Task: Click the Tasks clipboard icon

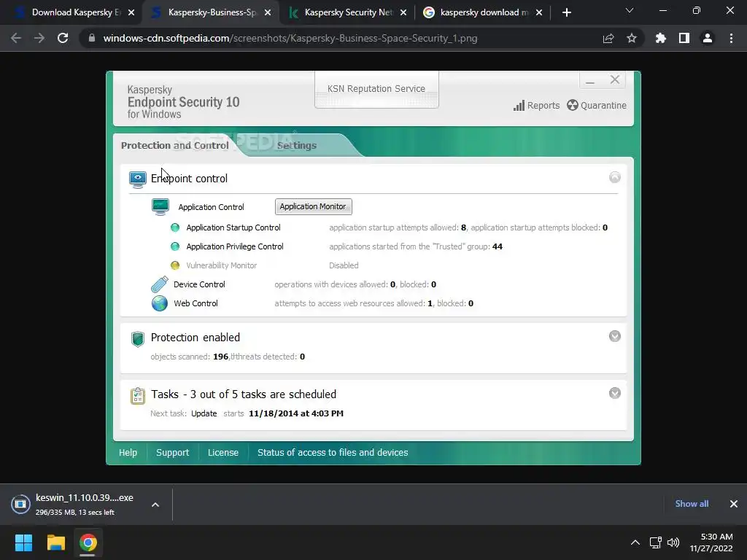Action: pyautogui.click(x=138, y=396)
